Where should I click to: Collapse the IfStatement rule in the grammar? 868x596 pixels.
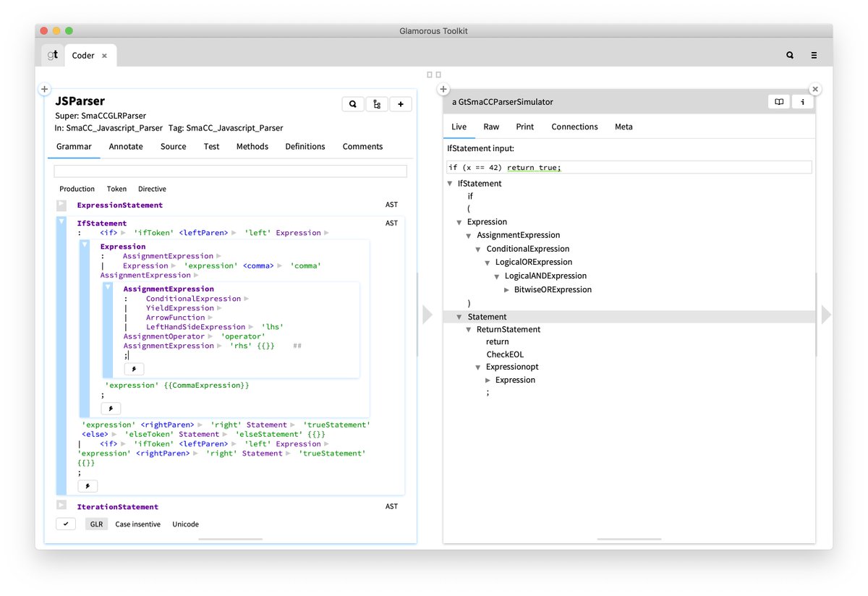pyautogui.click(x=61, y=222)
